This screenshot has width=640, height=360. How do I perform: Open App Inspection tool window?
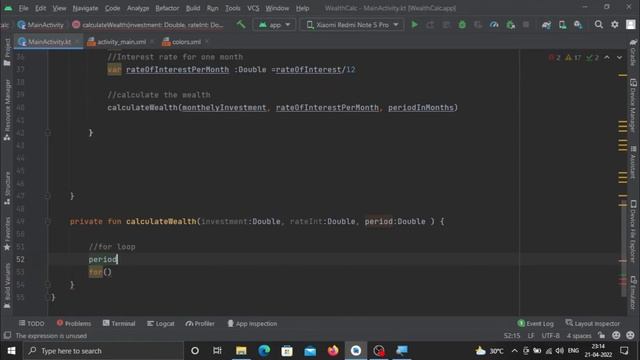[252, 323]
